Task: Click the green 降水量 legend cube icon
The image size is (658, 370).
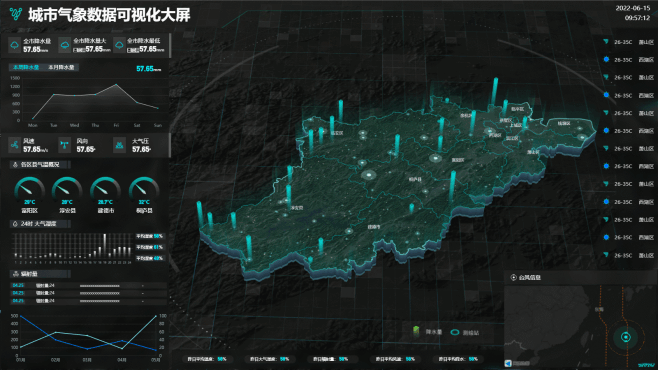Action: [x=416, y=331]
